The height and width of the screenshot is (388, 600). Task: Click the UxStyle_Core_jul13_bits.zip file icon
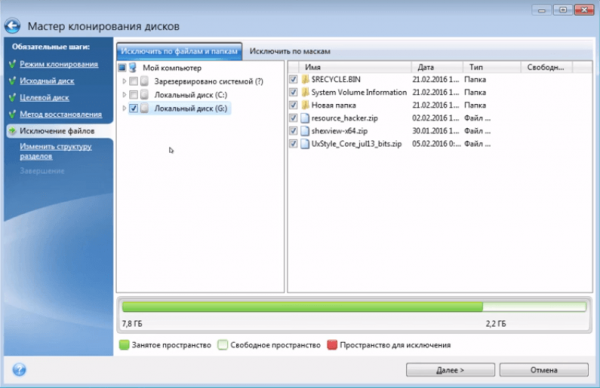click(x=305, y=144)
